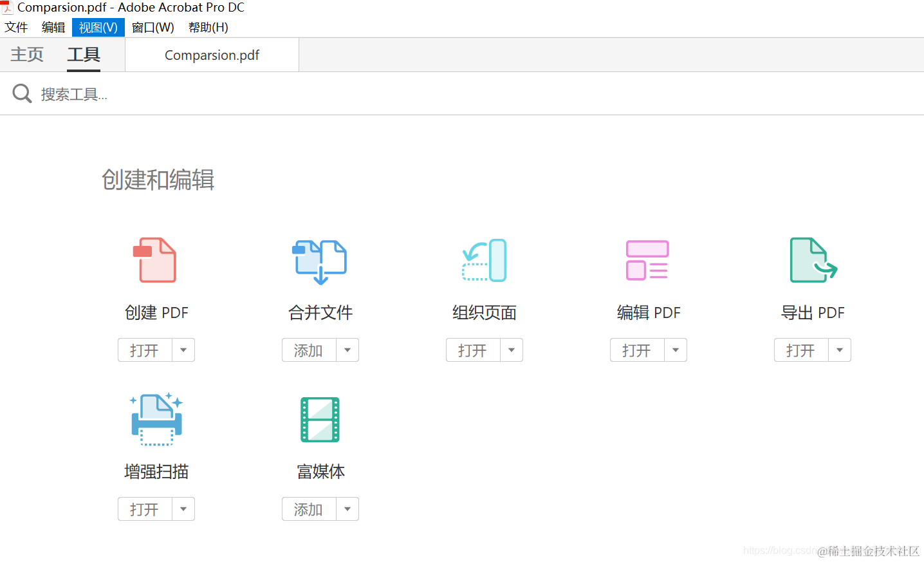
Task: Click the Create PDF tool icon
Action: tap(154, 260)
